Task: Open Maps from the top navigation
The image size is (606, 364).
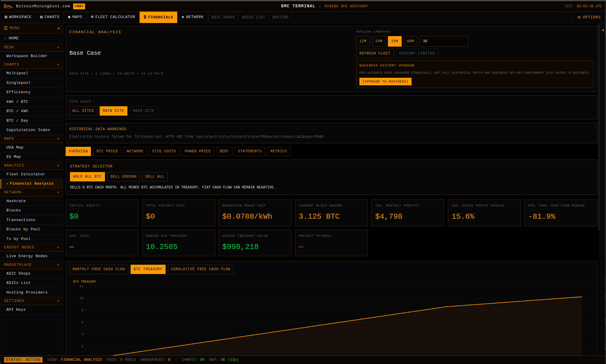Action: [75, 17]
